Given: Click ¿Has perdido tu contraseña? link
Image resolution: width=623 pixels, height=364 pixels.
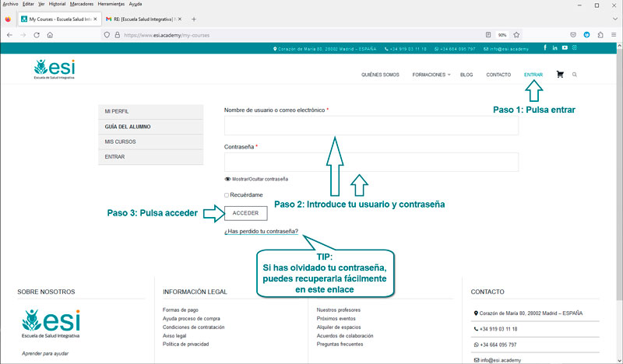Looking at the screenshot, I should point(261,232).
